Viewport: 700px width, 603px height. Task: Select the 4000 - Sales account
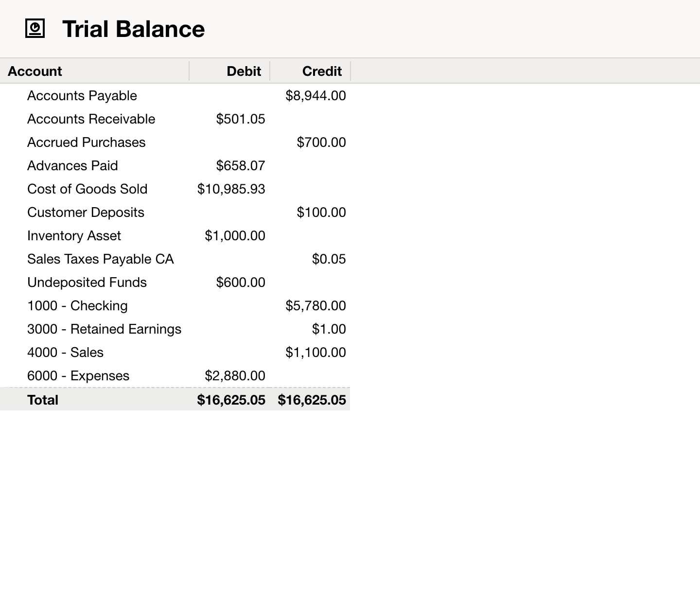tap(65, 353)
